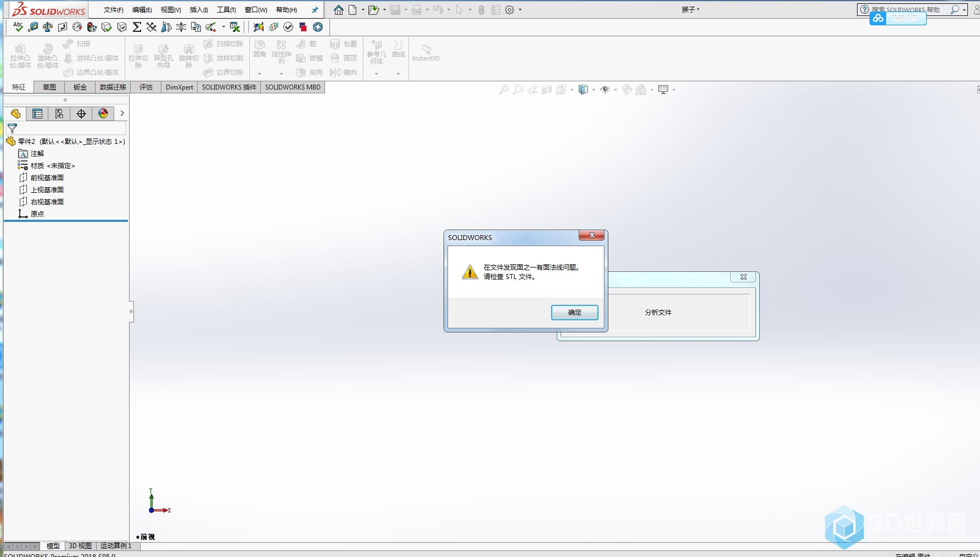Switch to the SOLIDWORKS MBD tab
The width and height of the screenshot is (980, 557).
tap(293, 87)
